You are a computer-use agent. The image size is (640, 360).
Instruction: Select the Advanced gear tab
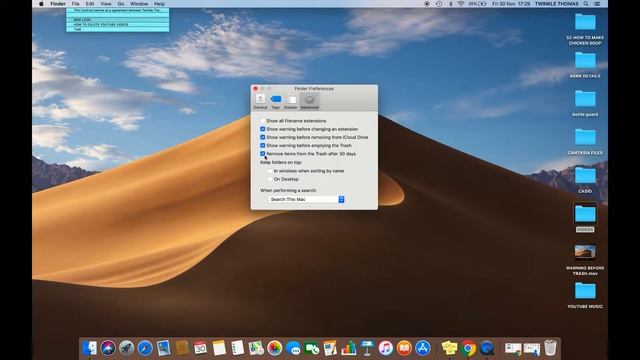pos(309,101)
